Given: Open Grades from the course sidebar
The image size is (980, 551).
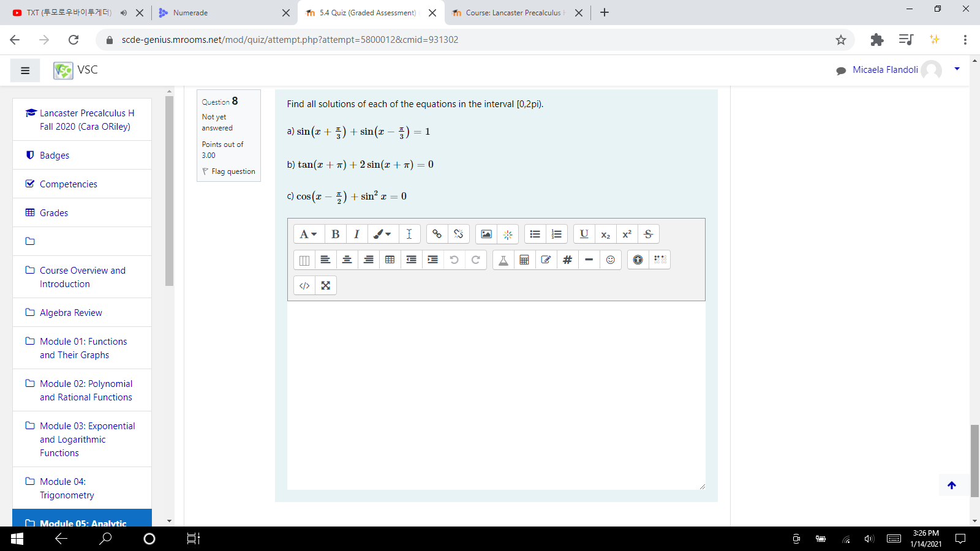Looking at the screenshot, I should tap(54, 212).
